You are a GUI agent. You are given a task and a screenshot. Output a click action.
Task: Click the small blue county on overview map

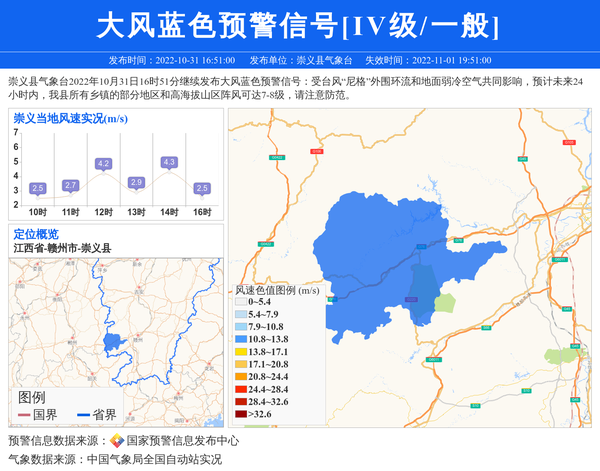coord(111,342)
